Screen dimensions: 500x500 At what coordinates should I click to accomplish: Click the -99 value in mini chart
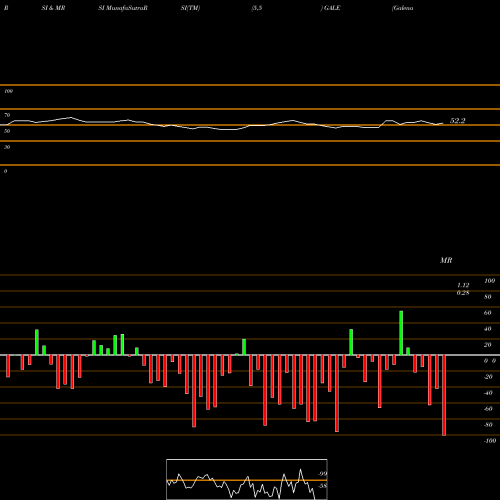322,474
